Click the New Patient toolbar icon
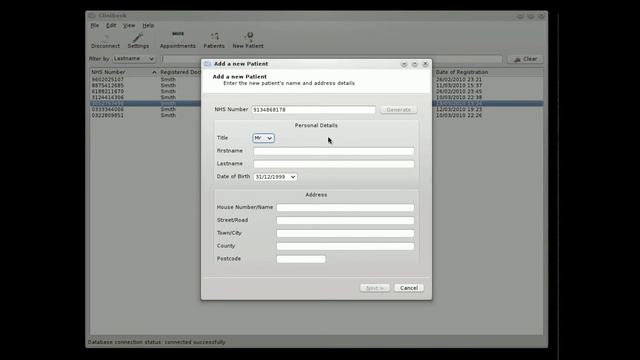 click(248, 41)
